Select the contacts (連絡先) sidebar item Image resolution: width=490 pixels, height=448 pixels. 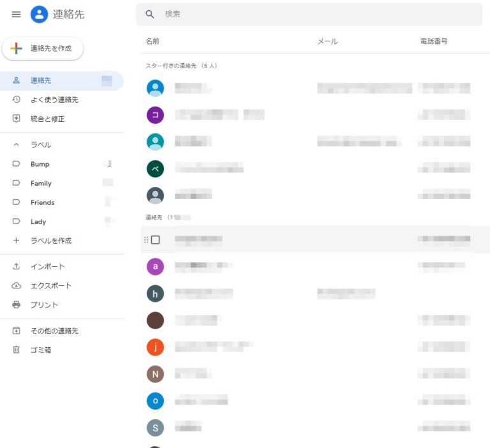pyautogui.click(x=41, y=81)
